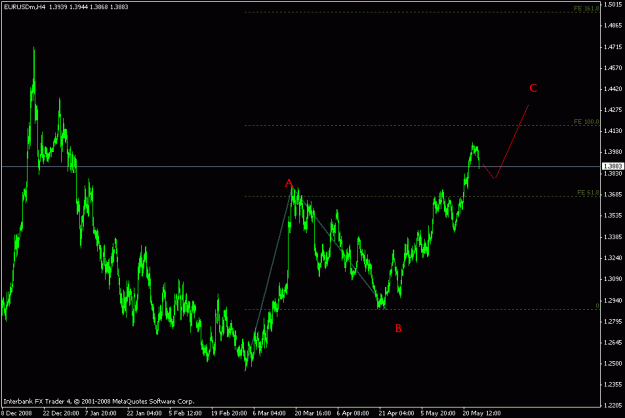Click the 1.3535 price axis value
The image size is (625, 418).
[x=613, y=216]
